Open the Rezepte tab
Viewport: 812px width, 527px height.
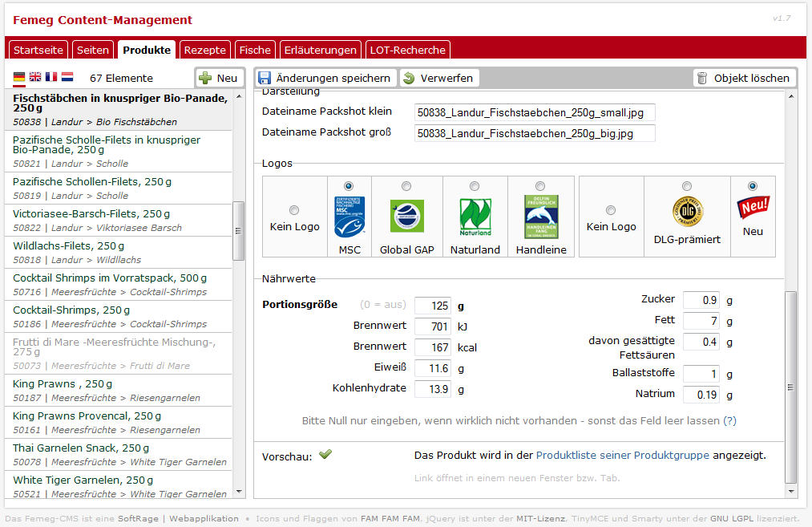(205, 50)
